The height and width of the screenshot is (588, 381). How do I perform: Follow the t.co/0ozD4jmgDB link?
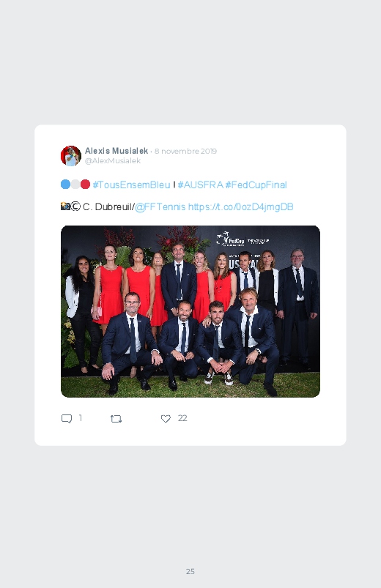(x=240, y=207)
